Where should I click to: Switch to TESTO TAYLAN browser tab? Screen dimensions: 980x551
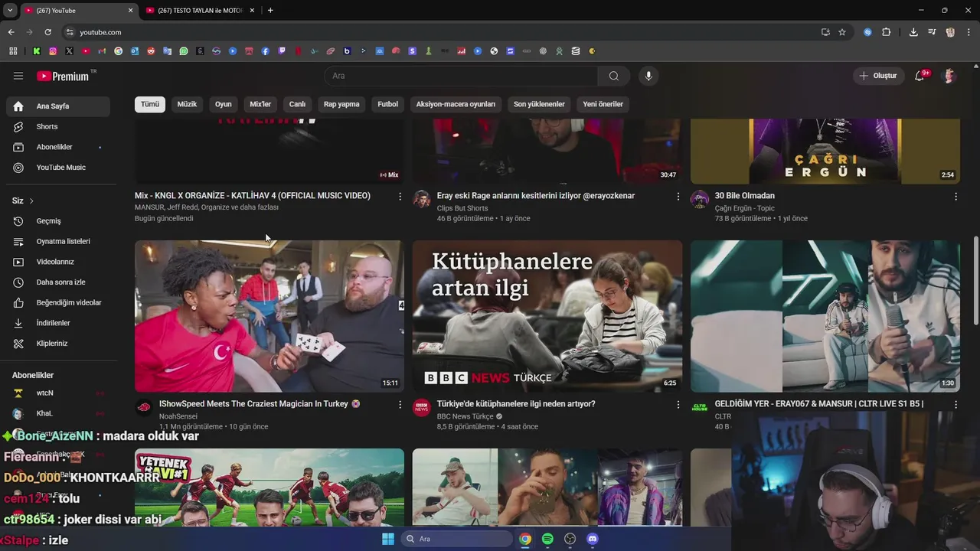click(202, 10)
